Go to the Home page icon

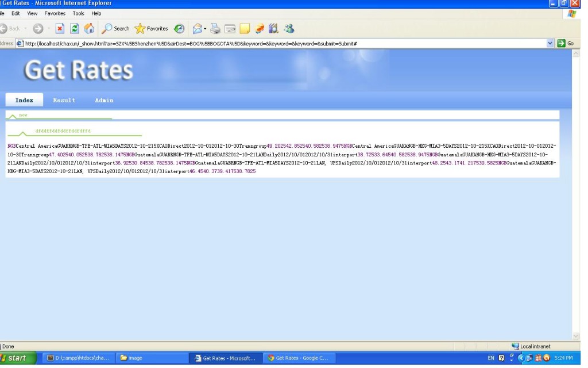pos(89,29)
